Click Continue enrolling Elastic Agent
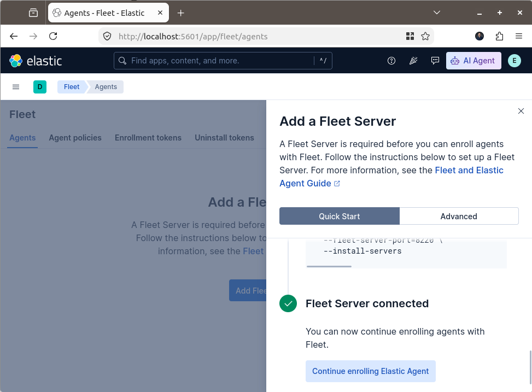The width and height of the screenshot is (532, 392). tap(371, 371)
